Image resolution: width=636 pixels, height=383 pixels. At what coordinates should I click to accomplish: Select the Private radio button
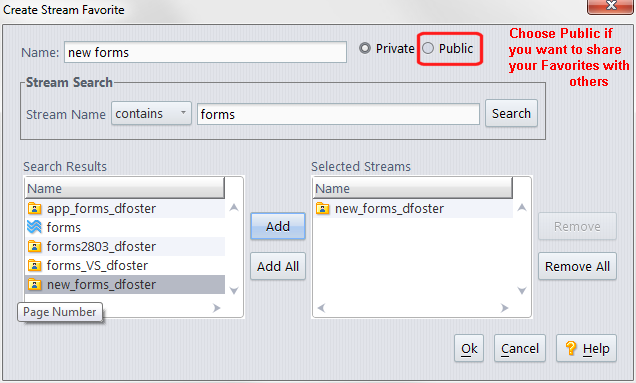point(365,48)
